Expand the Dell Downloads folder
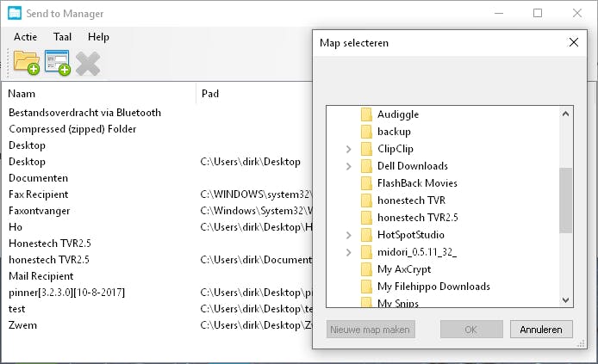The height and width of the screenshot is (364, 598). click(x=348, y=166)
